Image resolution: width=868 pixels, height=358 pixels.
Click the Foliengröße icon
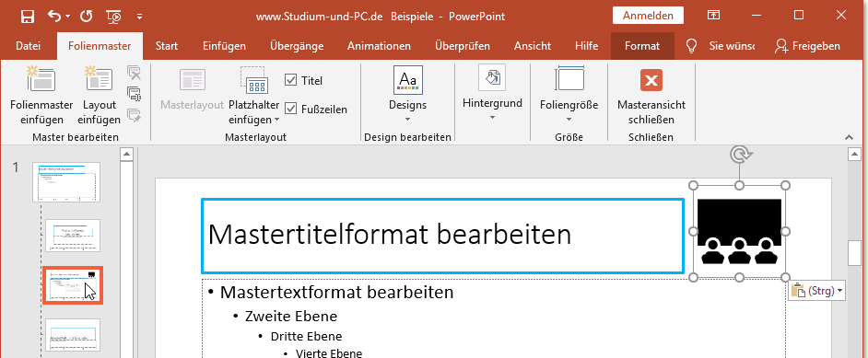pyautogui.click(x=569, y=78)
